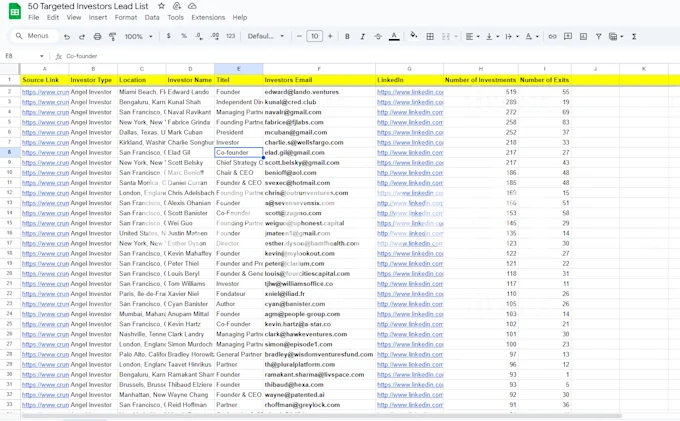The height and width of the screenshot is (421, 680).
Task: Click the source link in row 5
Action: 45,122
